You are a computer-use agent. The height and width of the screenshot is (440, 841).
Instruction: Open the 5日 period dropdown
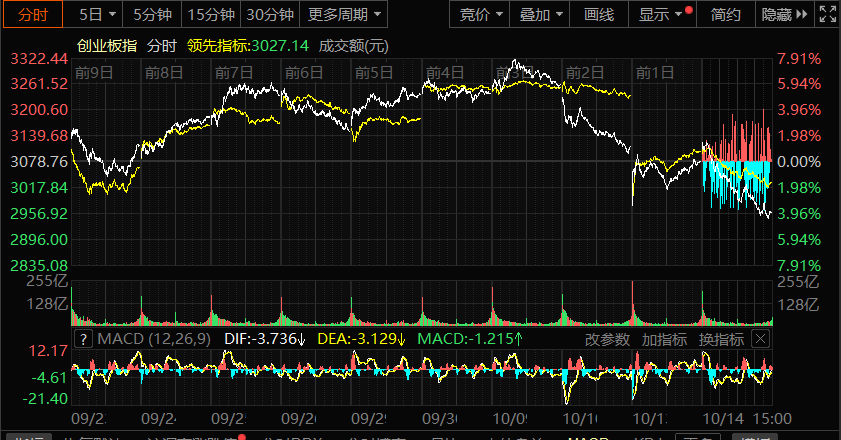(97, 14)
